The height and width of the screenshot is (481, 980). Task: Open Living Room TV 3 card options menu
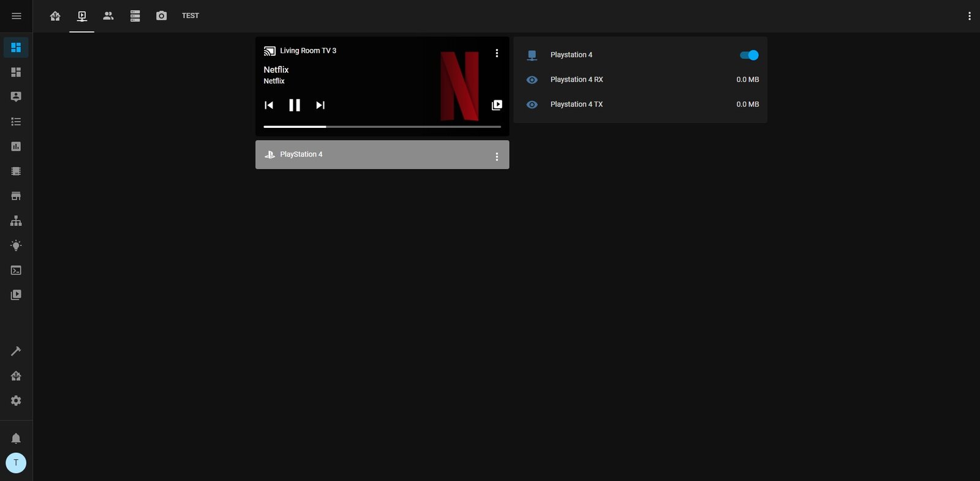click(x=497, y=53)
